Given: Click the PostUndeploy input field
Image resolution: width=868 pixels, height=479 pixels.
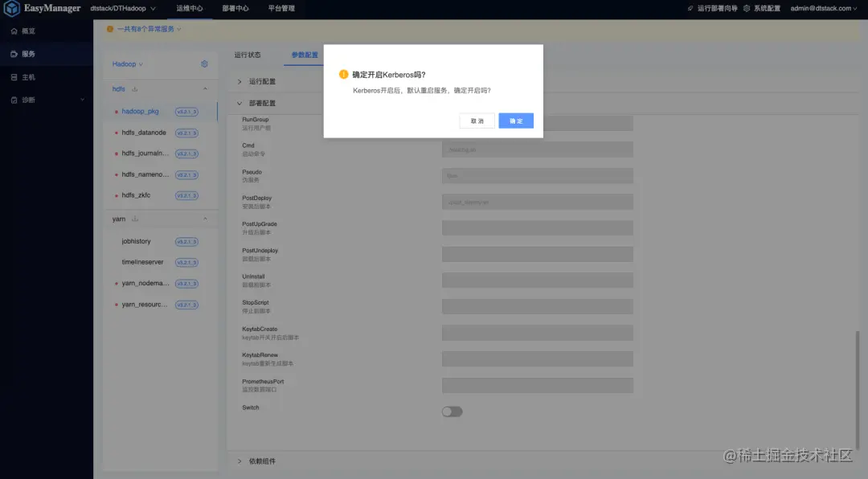Looking at the screenshot, I should (x=538, y=254).
